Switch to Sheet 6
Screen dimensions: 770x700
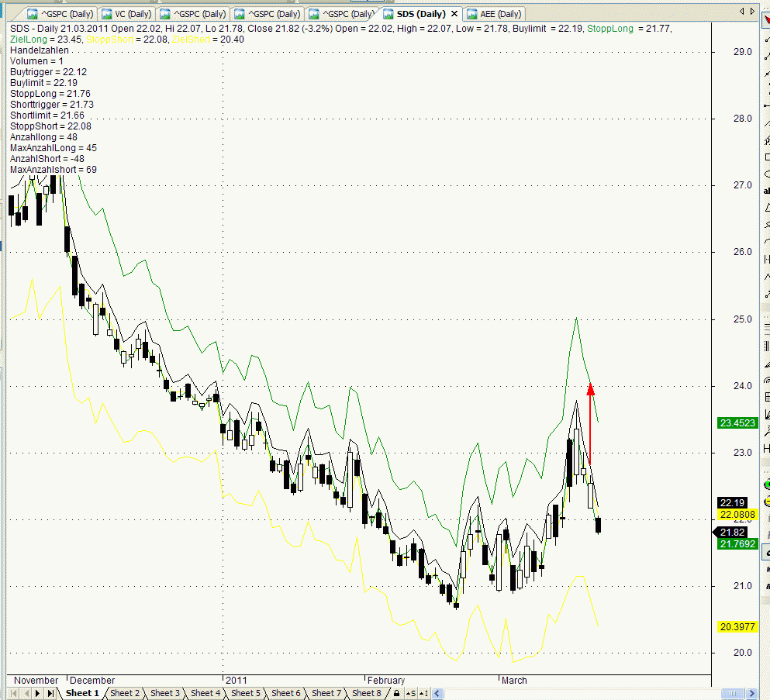[x=286, y=693]
